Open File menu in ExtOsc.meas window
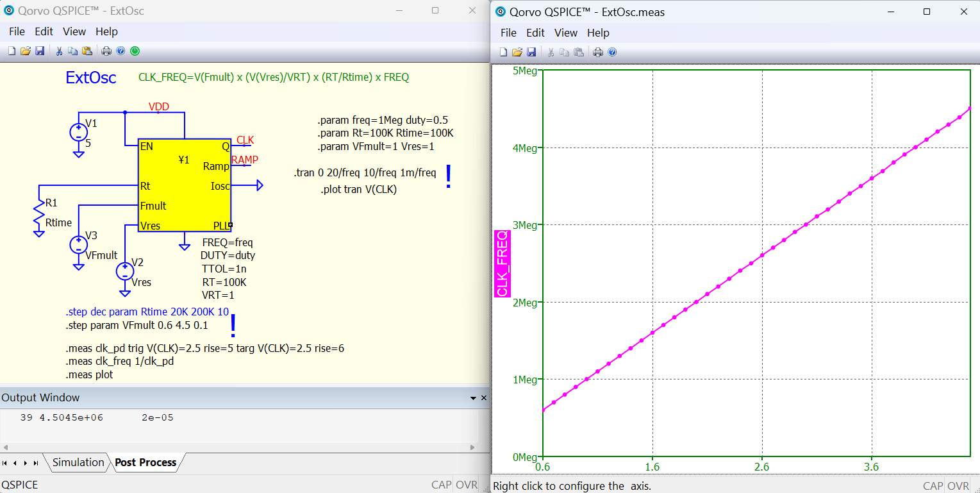The image size is (980, 493). point(508,33)
